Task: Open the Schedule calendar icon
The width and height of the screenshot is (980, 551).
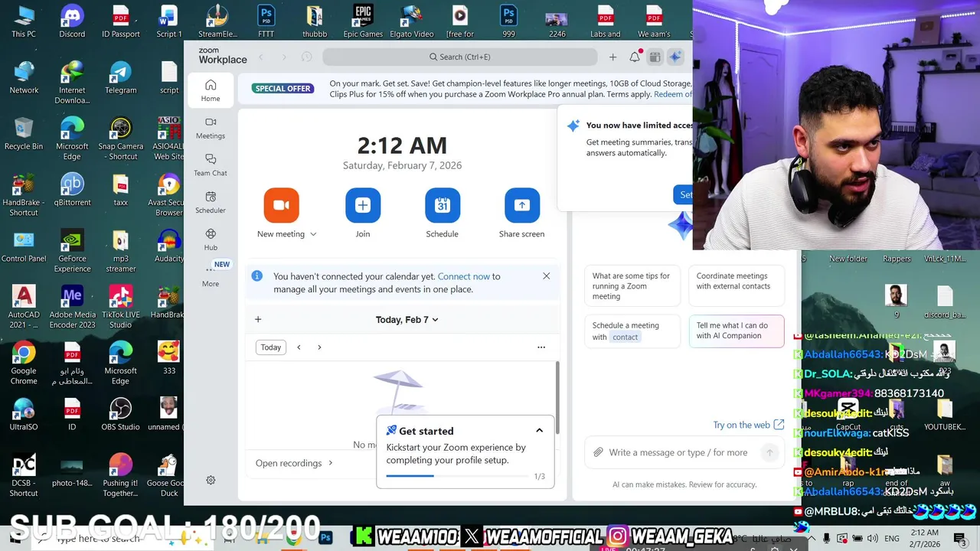Action: tap(443, 205)
